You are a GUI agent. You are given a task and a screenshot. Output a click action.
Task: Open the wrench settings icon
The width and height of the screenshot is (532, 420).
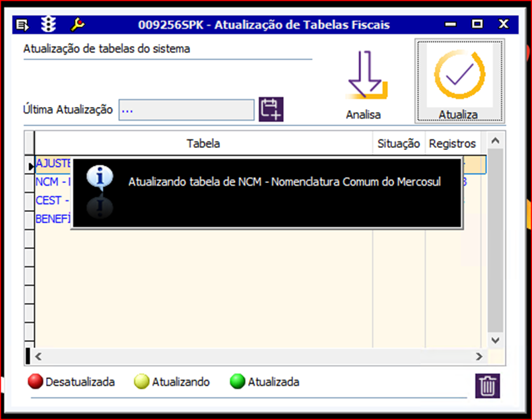[x=78, y=25]
